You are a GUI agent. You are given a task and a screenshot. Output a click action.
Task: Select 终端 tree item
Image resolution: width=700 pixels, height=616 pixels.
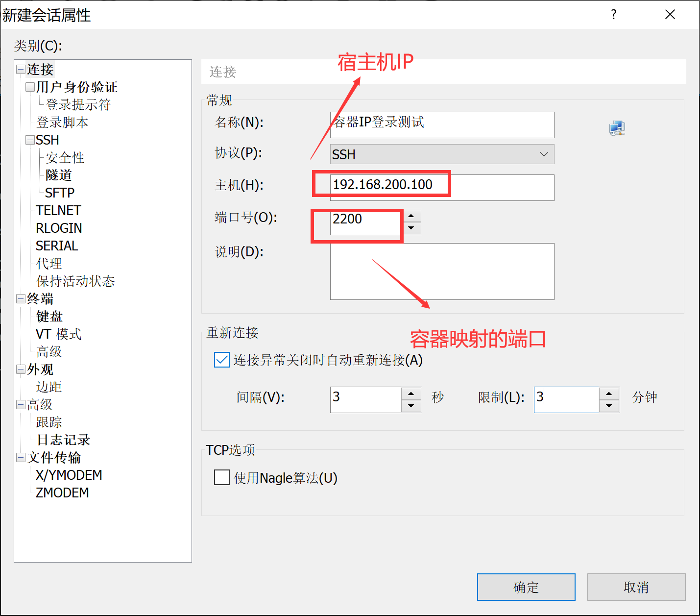point(40,299)
